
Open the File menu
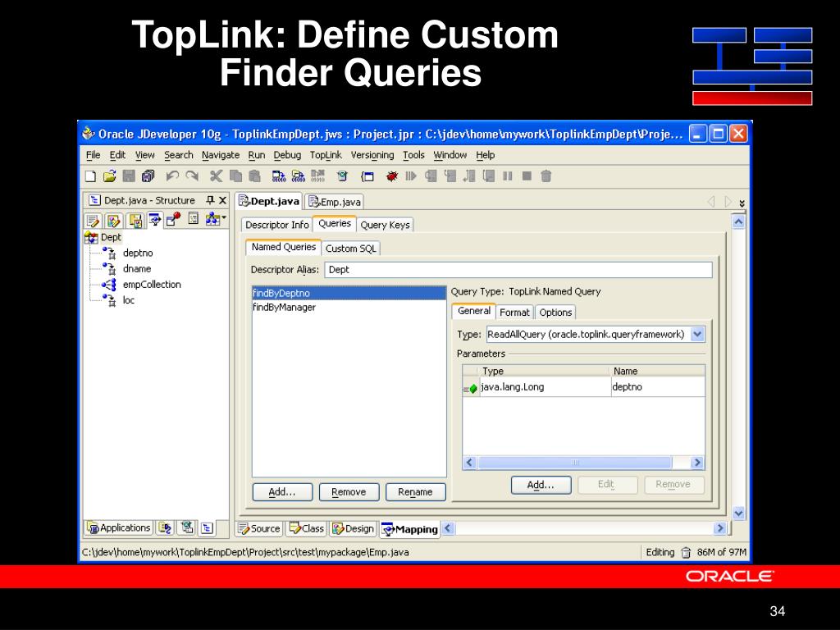(94, 155)
